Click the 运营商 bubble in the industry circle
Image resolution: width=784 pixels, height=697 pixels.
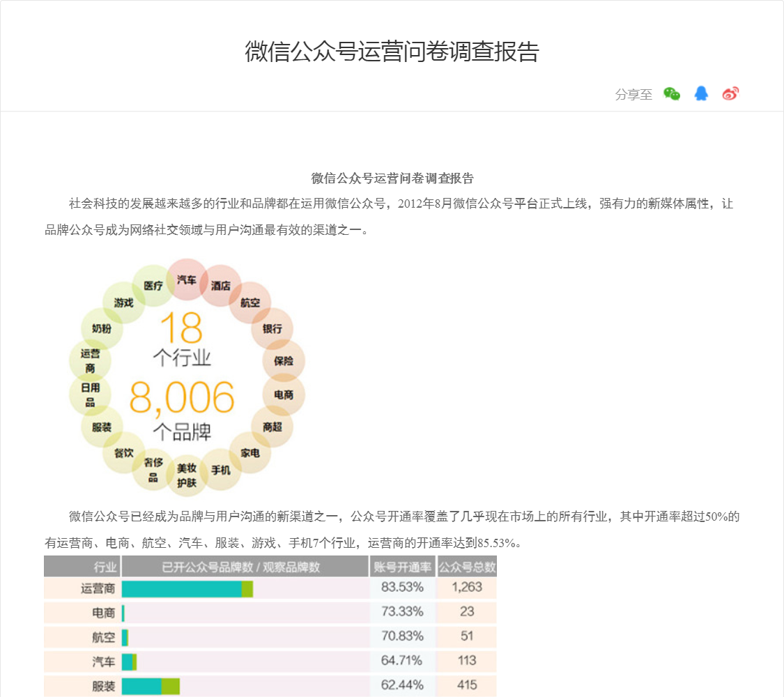pyautogui.click(x=90, y=360)
